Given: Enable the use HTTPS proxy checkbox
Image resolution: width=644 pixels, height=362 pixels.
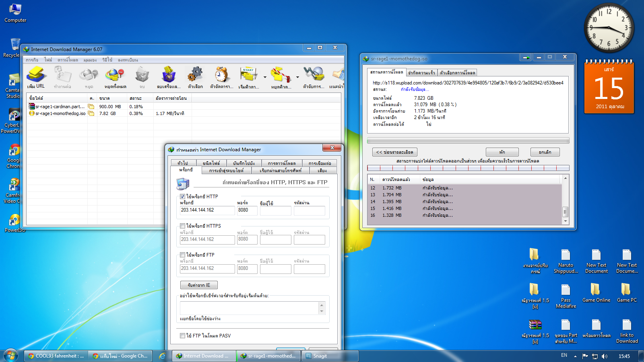Looking at the screenshot, I should coord(182,226).
